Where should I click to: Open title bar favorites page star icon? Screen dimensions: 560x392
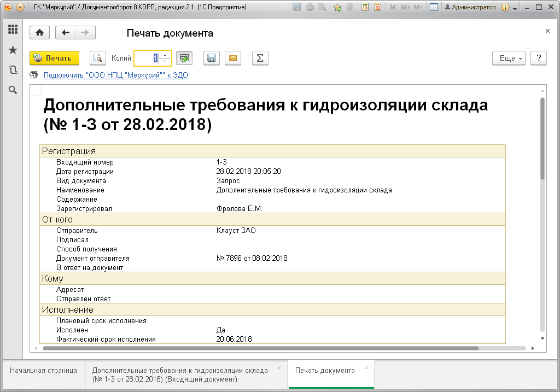[x=350, y=7]
